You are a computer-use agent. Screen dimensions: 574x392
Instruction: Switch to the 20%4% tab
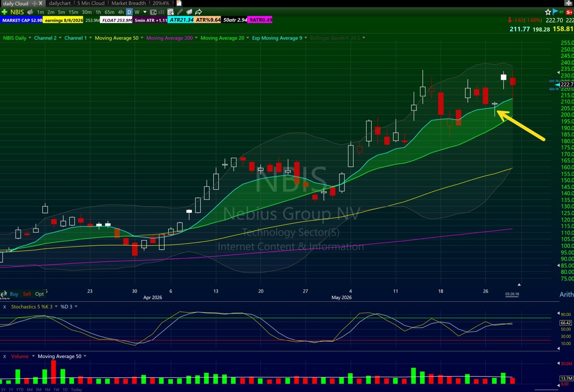161,3
